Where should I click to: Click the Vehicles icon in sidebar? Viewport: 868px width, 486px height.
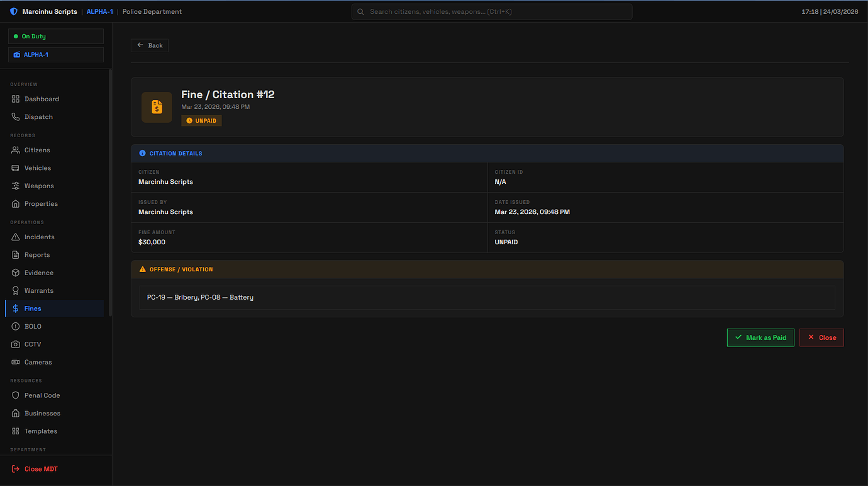[x=16, y=168]
